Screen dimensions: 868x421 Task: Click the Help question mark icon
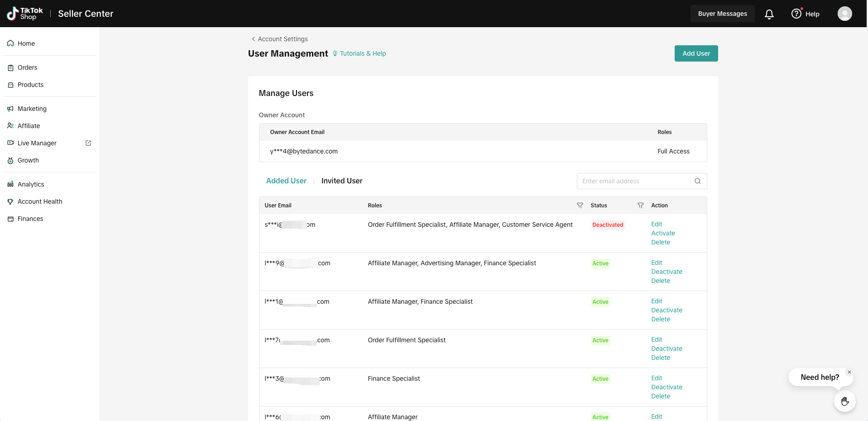click(x=796, y=14)
